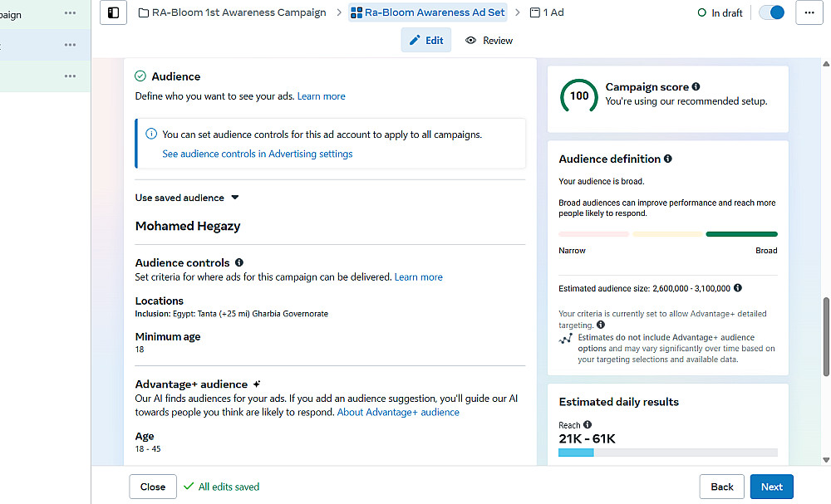Open the 1 Ad breadcrumb
This screenshot has width=831, height=504.
pos(547,12)
